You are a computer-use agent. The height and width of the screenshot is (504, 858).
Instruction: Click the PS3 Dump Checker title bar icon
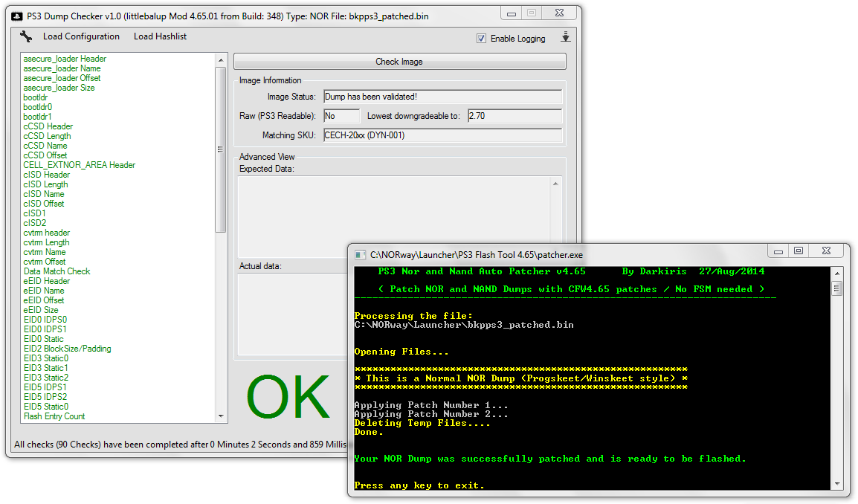click(17, 16)
